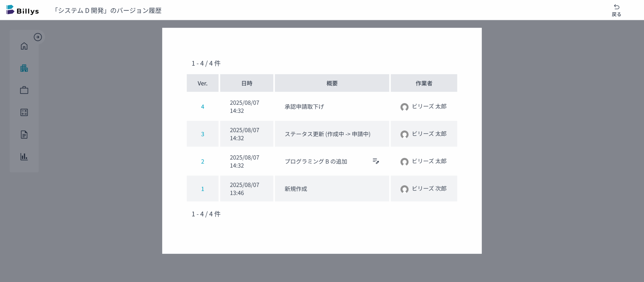The image size is (644, 282).
Task: Click the memo edit icon on version 2
Action: (376, 161)
